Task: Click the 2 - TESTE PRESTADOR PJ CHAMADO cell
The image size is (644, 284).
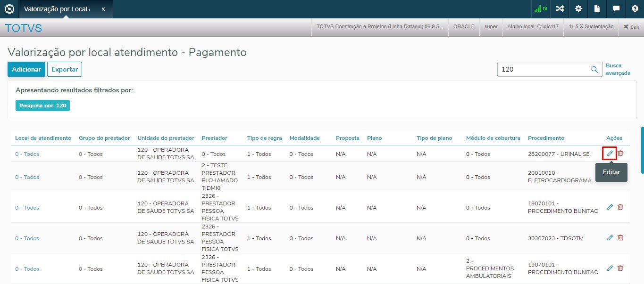Action: tap(220, 177)
